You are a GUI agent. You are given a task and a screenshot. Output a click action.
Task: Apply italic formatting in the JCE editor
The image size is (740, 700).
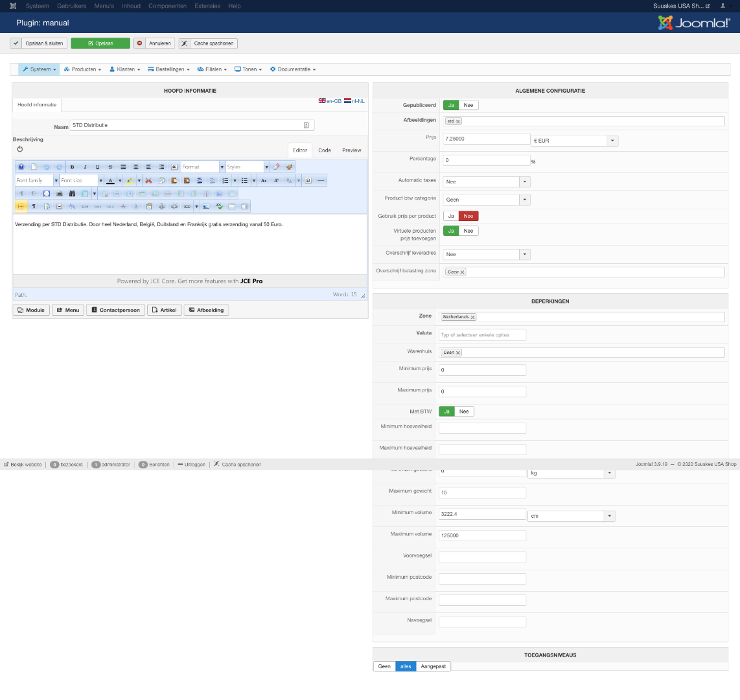click(85, 167)
